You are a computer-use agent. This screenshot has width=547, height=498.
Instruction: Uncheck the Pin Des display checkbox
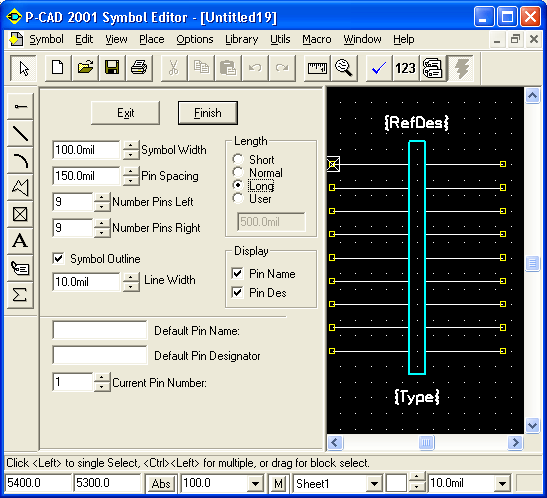(x=237, y=292)
